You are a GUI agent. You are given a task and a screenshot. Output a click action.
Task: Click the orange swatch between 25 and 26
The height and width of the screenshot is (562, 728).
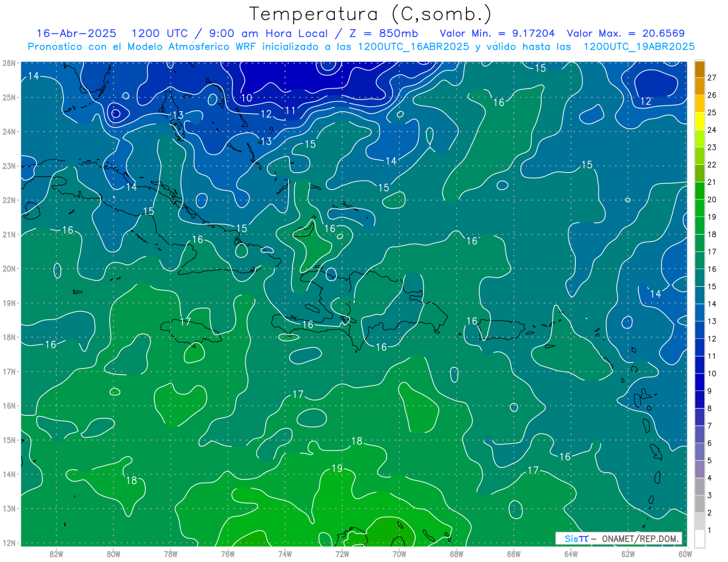pos(699,104)
